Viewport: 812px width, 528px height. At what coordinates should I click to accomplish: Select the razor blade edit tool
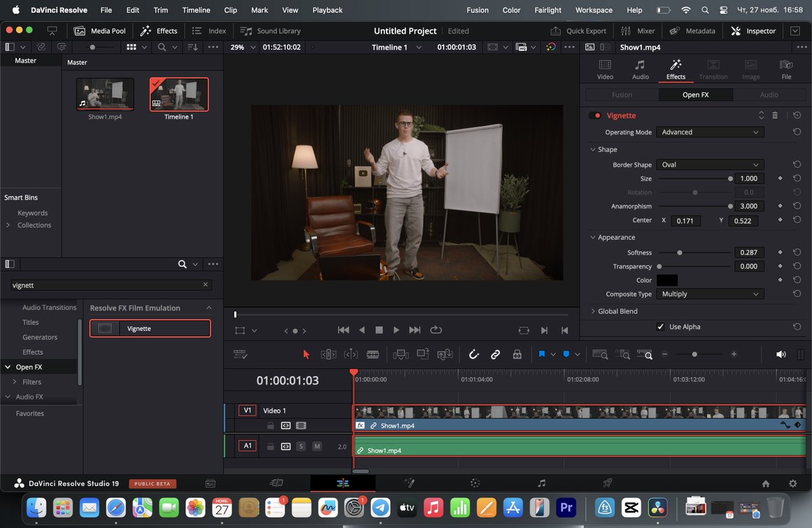[372, 354]
